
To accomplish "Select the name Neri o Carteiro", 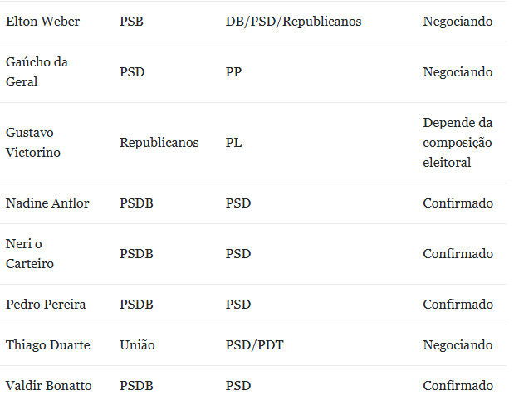I will pos(31,254).
